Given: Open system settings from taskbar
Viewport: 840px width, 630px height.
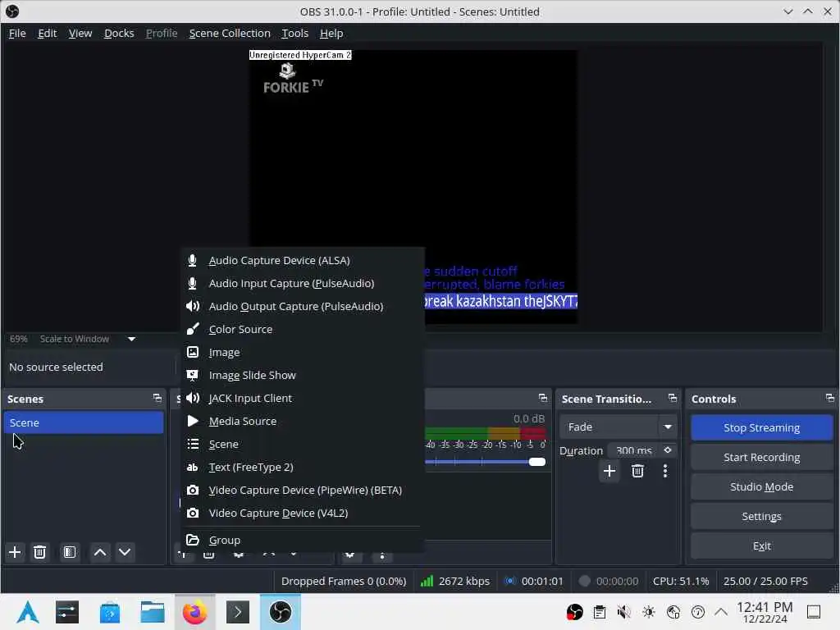Looking at the screenshot, I should (67, 612).
